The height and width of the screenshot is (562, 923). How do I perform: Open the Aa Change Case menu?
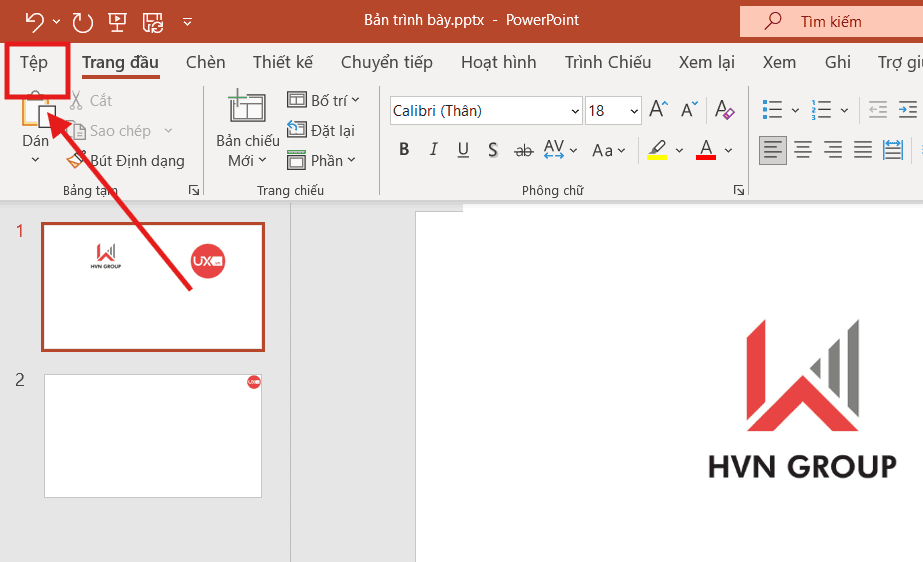point(609,151)
